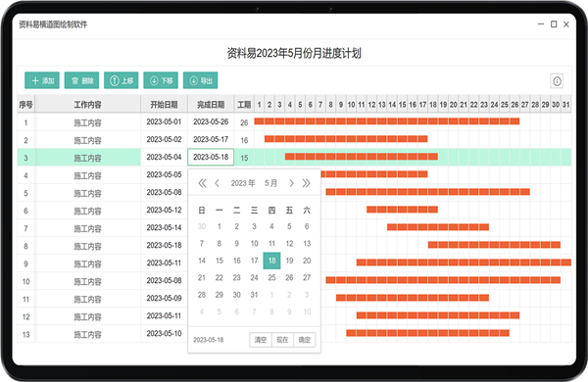Select row number 7
The width and height of the screenshot is (588, 382).
[25, 228]
